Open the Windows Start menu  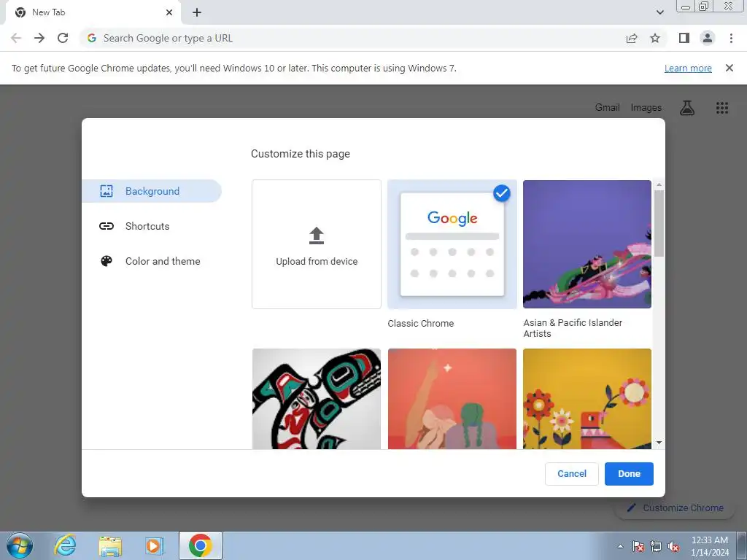tap(20, 545)
